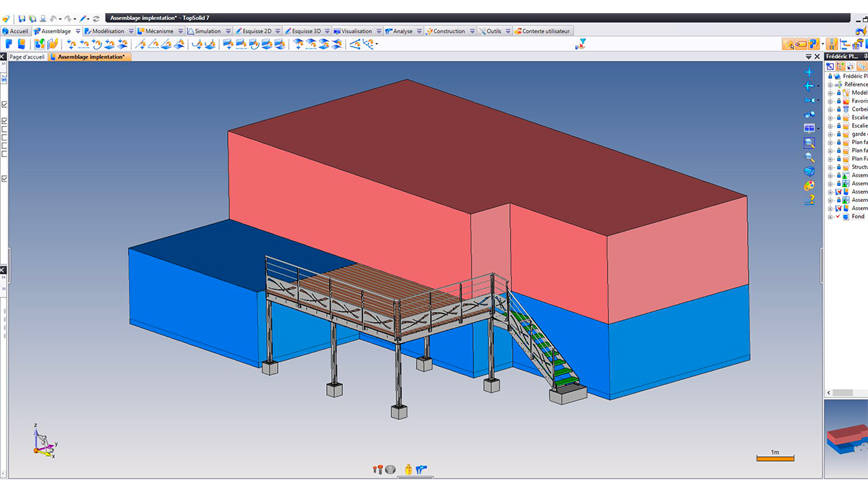Open the rendering palette icon in viewport
This screenshot has width=868, height=493.
pyautogui.click(x=809, y=185)
